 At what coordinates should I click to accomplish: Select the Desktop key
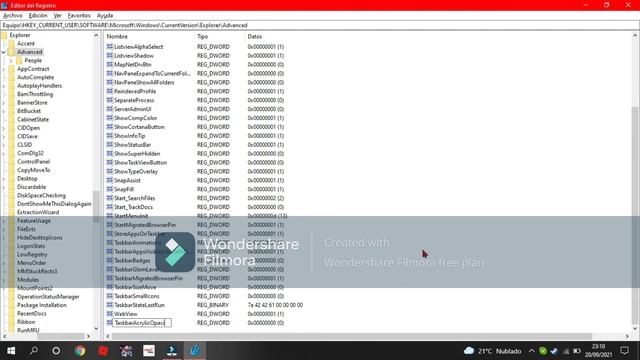pyautogui.click(x=27, y=179)
